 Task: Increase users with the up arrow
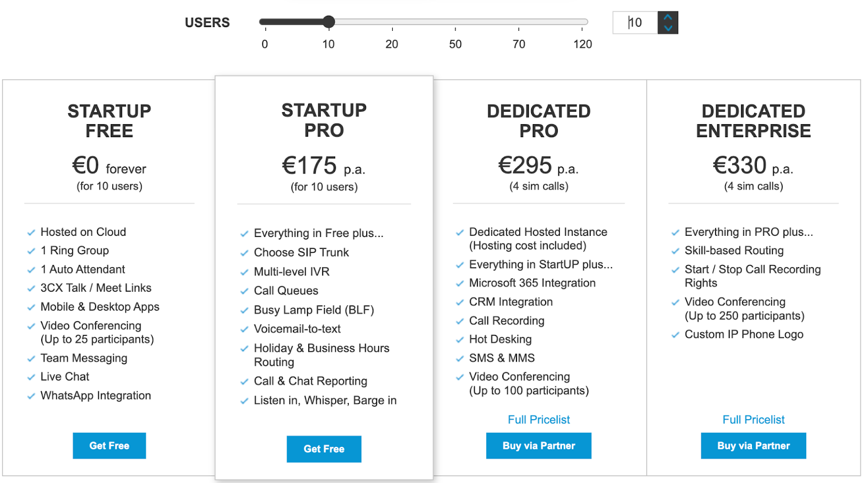[x=668, y=17]
